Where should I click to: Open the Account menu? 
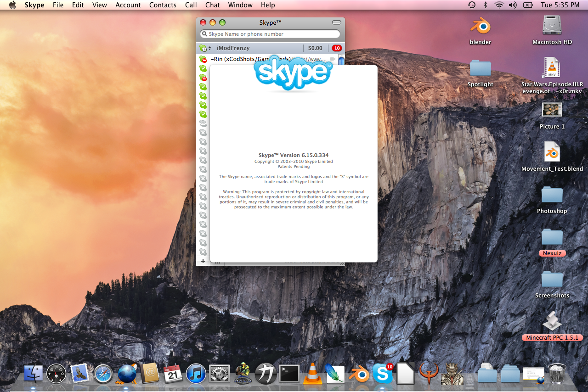point(128,5)
